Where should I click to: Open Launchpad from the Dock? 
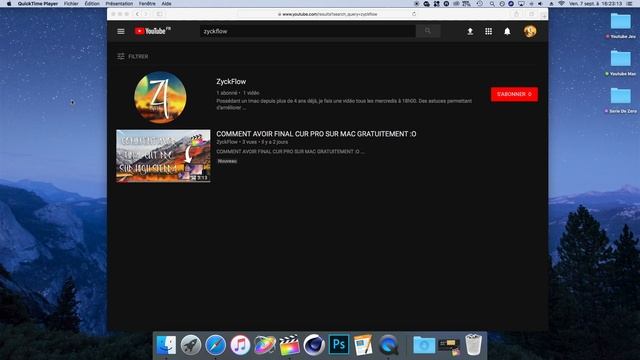(191, 345)
